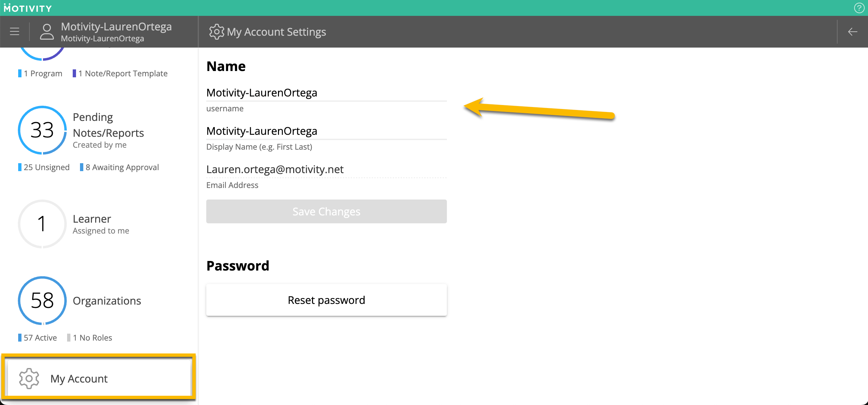Click the help question mark icon
This screenshot has height=405, width=868.
858,8
